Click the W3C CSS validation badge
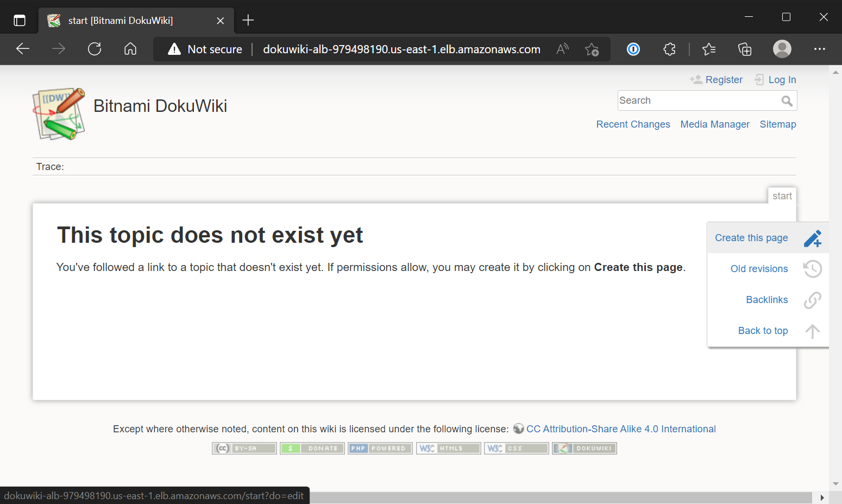This screenshot has width=842, height=504. click(517, 448)
